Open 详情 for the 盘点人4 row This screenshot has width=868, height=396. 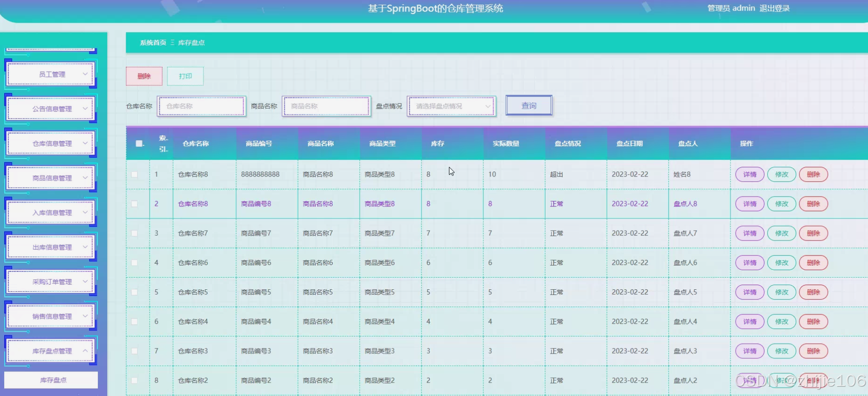coord(750,321)
